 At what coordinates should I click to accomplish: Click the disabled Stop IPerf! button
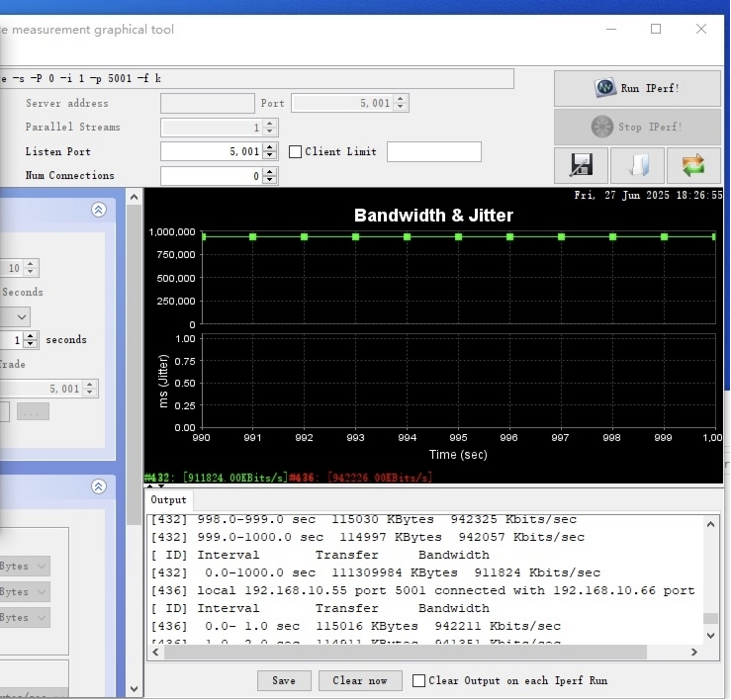[637, 127]
